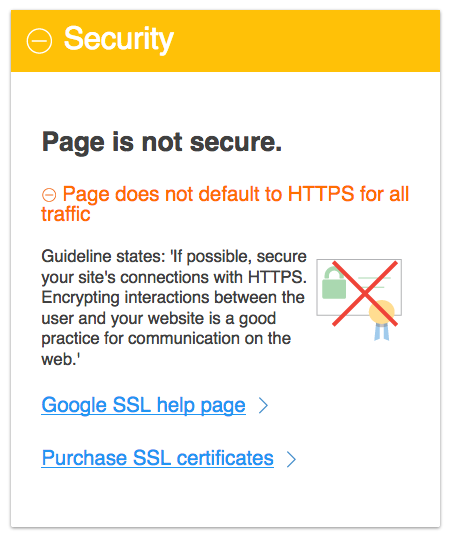
Task: Click the green padlock in certificate image
Action: [334, 283]
